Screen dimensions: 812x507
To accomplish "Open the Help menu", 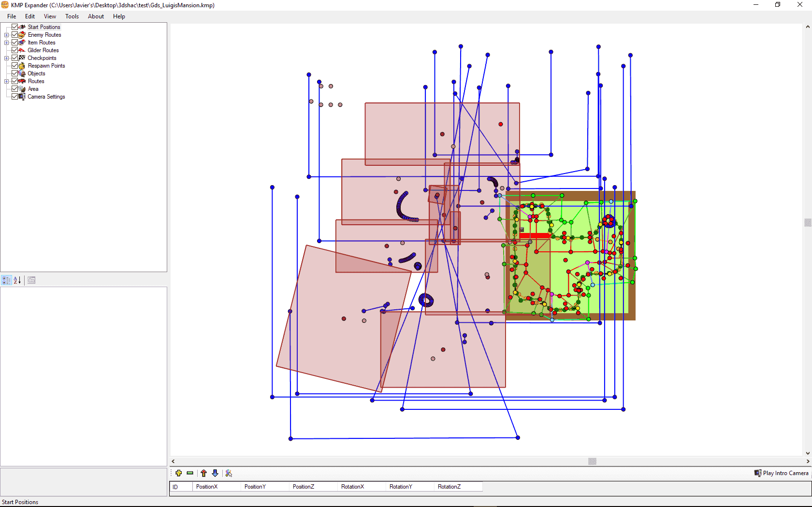I will 119,16.
